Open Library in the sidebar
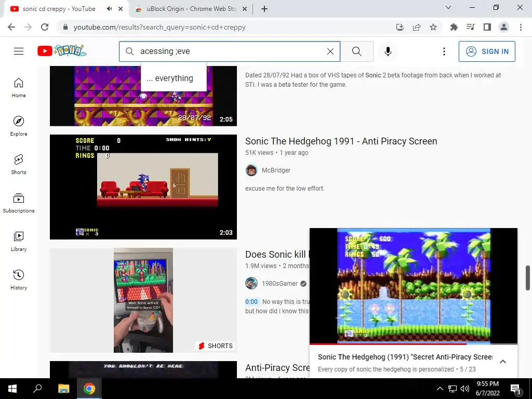The height and width of the screenshot is (399, 532). pyautogui.click(x=19, y=241)
